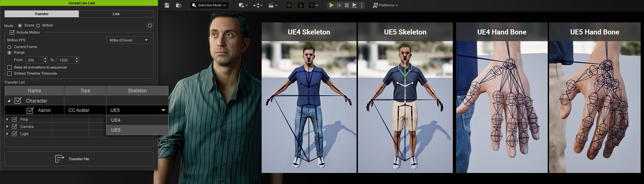644x184 pixels.
Task: Uncheck the Character checkbox
Action: [x=18, y=100]
